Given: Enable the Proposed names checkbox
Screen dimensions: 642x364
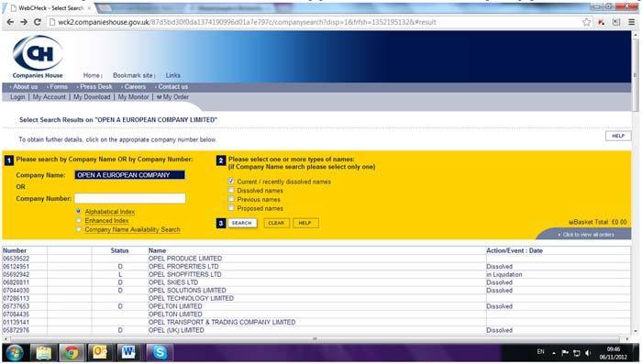Looking at the screenshot, I should [x=231, y=208].
